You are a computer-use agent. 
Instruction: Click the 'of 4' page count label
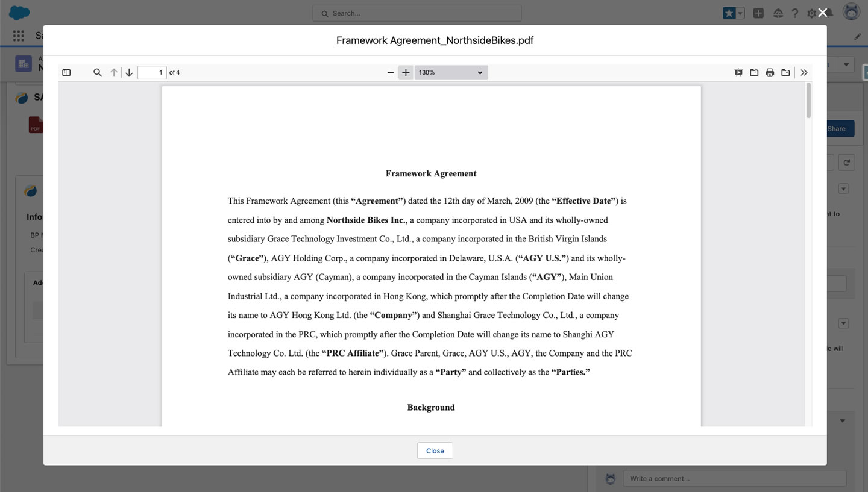174,72
